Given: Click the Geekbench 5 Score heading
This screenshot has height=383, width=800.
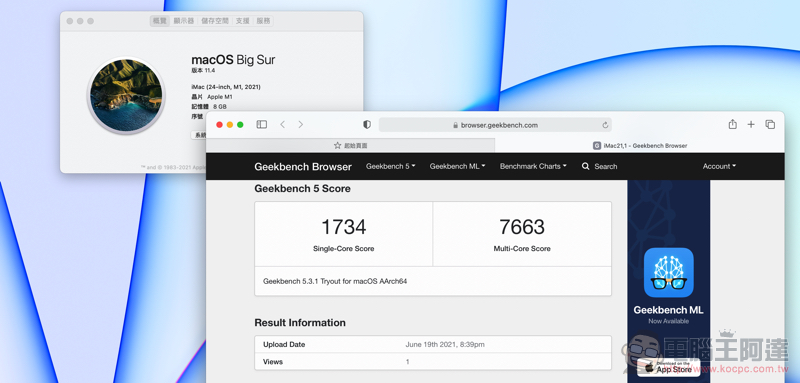Looking at the screenshot, I should pos(303,189).
